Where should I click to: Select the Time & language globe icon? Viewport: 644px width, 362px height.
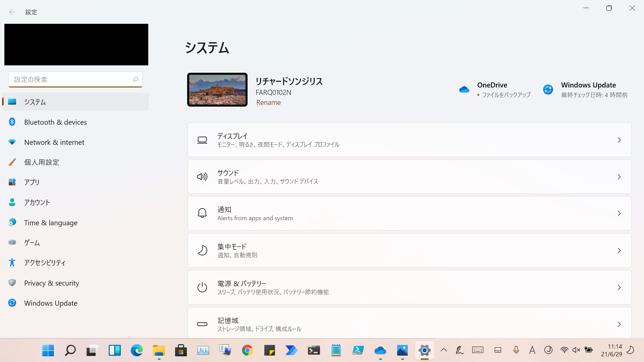[12, 223]
